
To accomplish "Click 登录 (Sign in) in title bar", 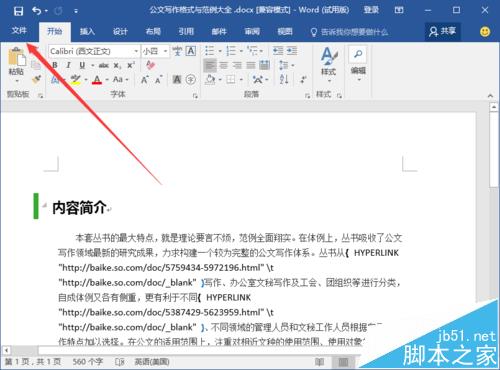I will click(371, 10).
